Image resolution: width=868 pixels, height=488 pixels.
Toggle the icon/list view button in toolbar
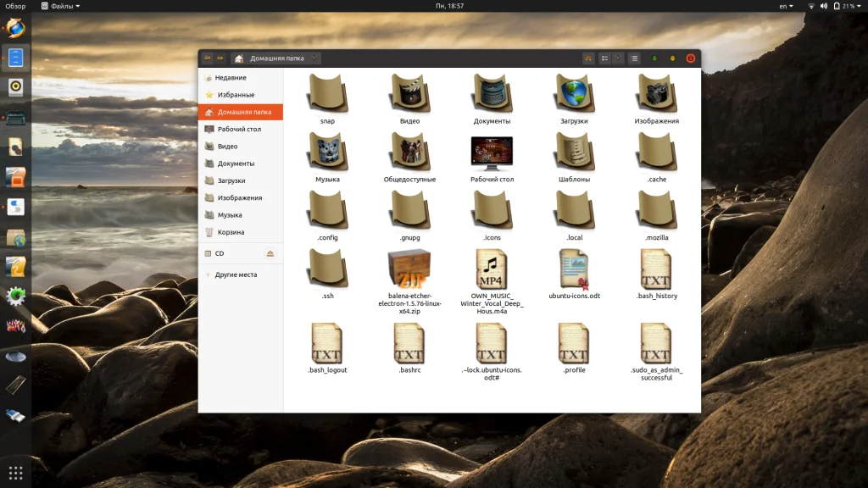(x=604, y=58)
